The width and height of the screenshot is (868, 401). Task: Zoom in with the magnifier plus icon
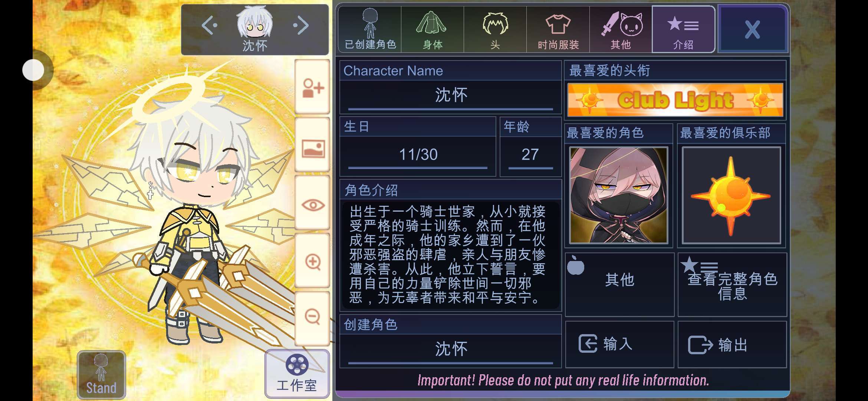coord(312,261)
